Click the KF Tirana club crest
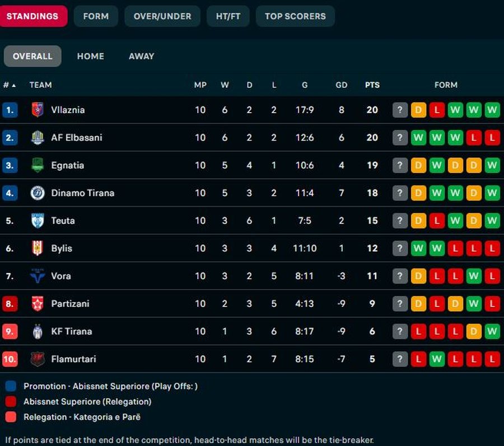Image resolution: width=504 pixels, height=446 pixels. (x=38, y=331)
